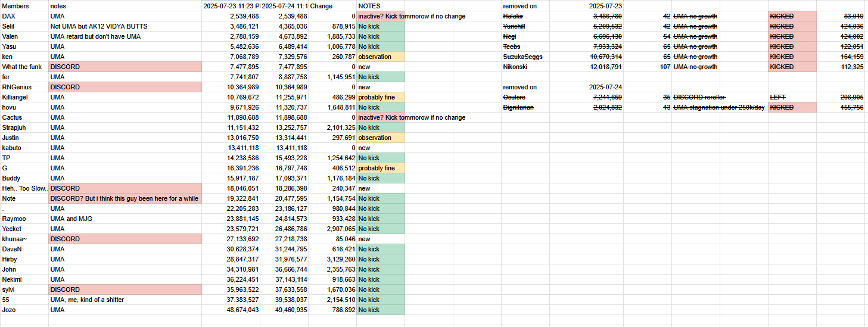Select the long DISCORD note in Note's row
This screenshot has height=327, width=868.
pyautogui.click(x=125, y=198)
